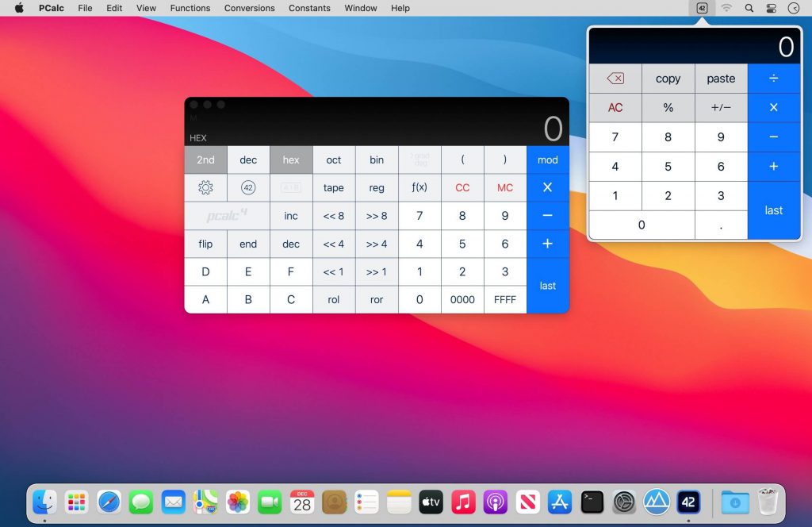Activate the 2nd function key

pyautogui.click(x=205, y=160)
